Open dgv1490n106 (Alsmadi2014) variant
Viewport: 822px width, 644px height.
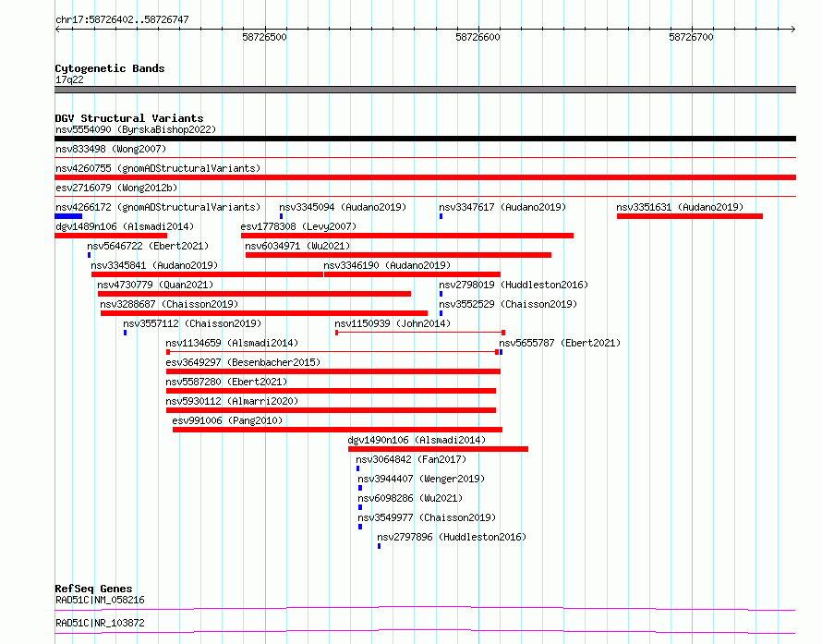pos(417,440)
